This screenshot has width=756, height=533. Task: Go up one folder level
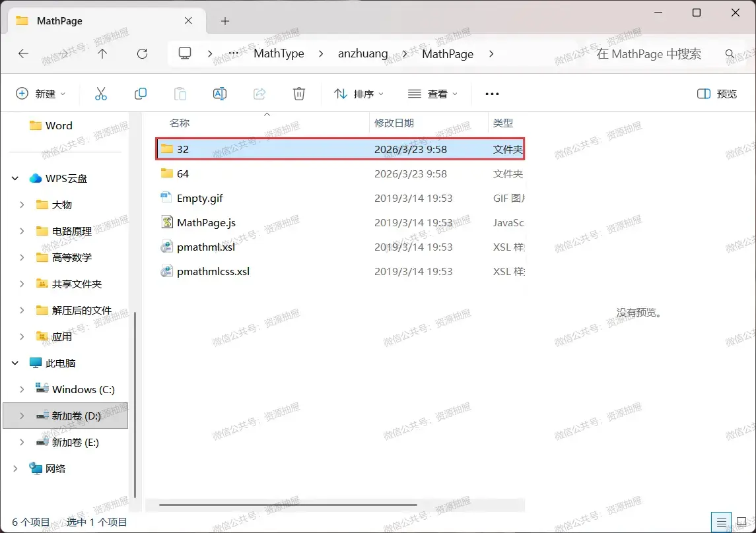tap(102, 53)
